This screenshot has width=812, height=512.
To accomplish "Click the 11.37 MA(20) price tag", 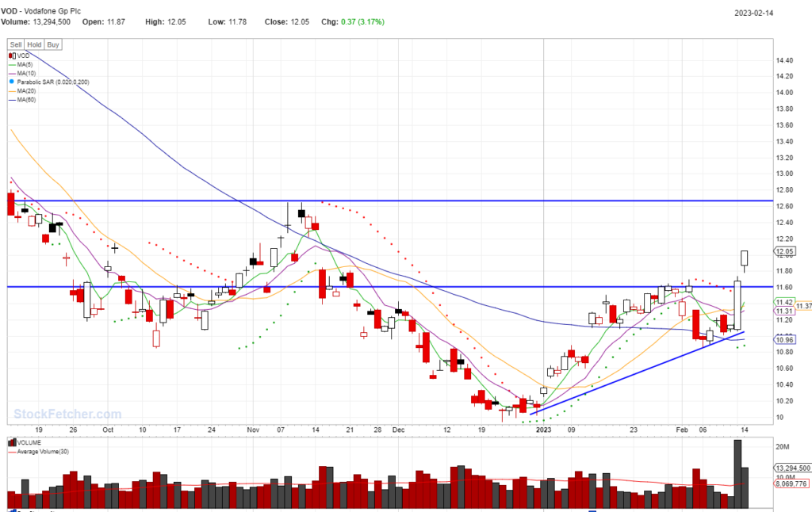I will pos(804,306).
